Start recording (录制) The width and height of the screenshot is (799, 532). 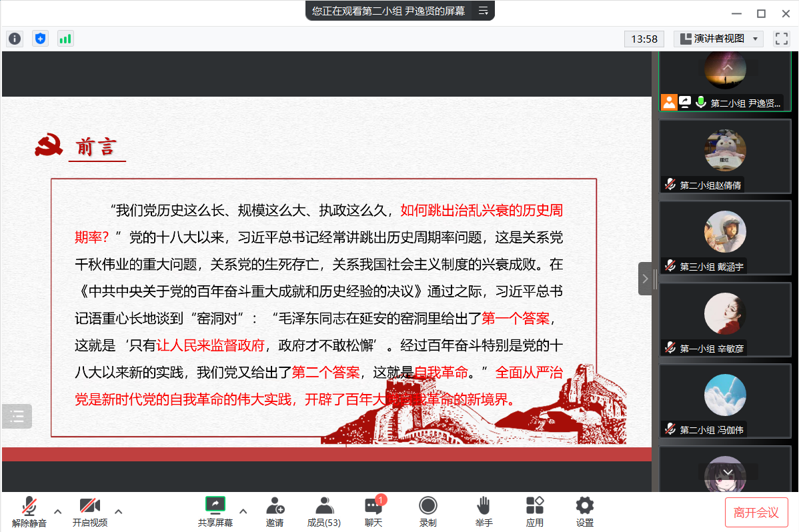point(428,512)
